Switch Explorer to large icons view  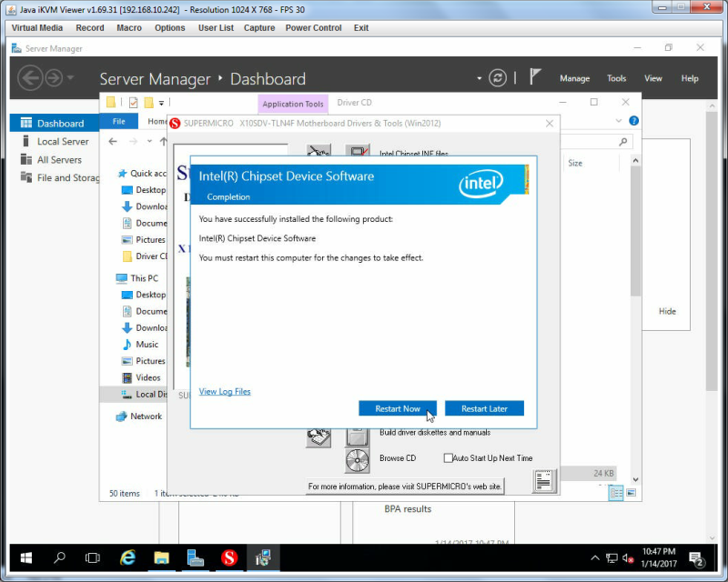pos(631,493)
